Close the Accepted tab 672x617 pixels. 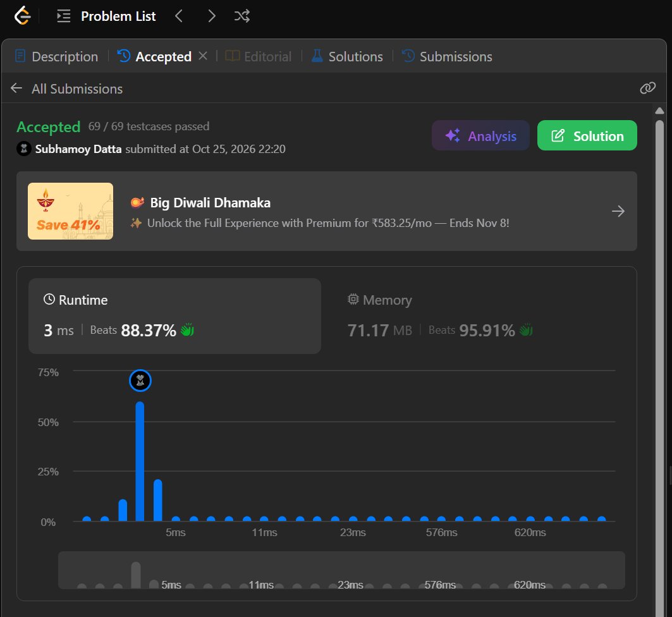coord(203,56)
